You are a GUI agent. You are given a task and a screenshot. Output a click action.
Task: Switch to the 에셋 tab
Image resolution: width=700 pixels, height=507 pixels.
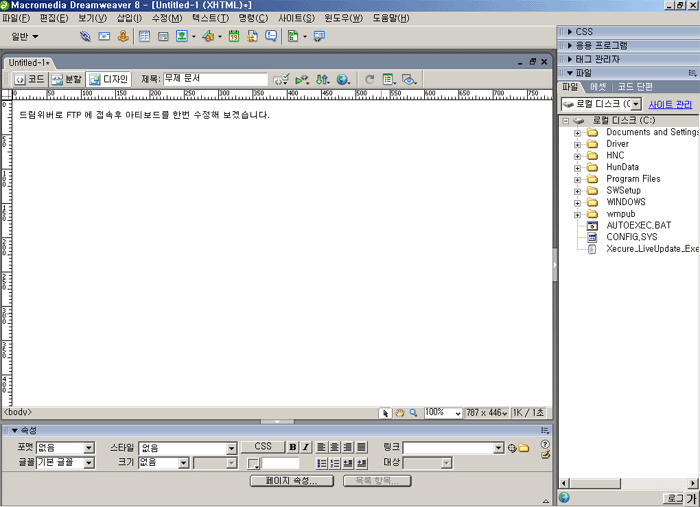[x=598, y=87]
